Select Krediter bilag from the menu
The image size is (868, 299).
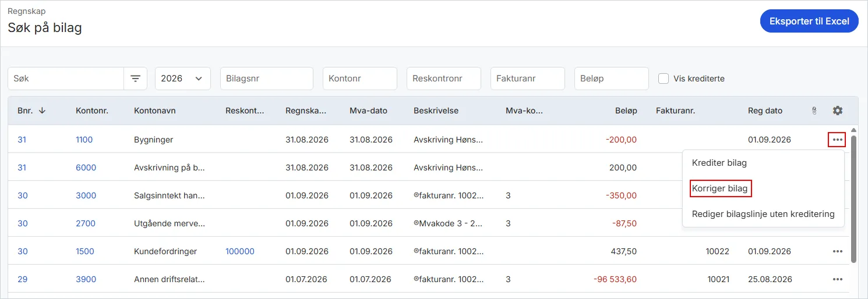point(719,163)
